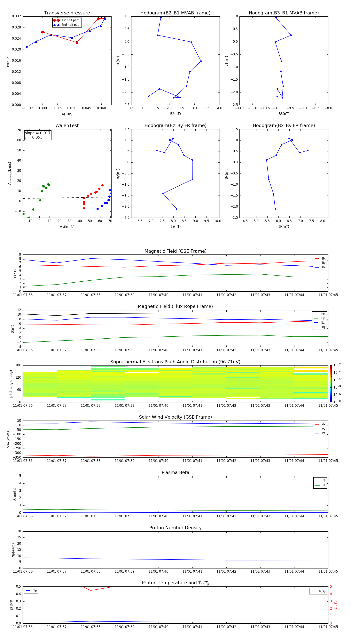The height and width of the screenshot is (644, 351).
Task: Click the 'Hodogram(B3_B1 MVAB frame)' title
Action: 284,13
